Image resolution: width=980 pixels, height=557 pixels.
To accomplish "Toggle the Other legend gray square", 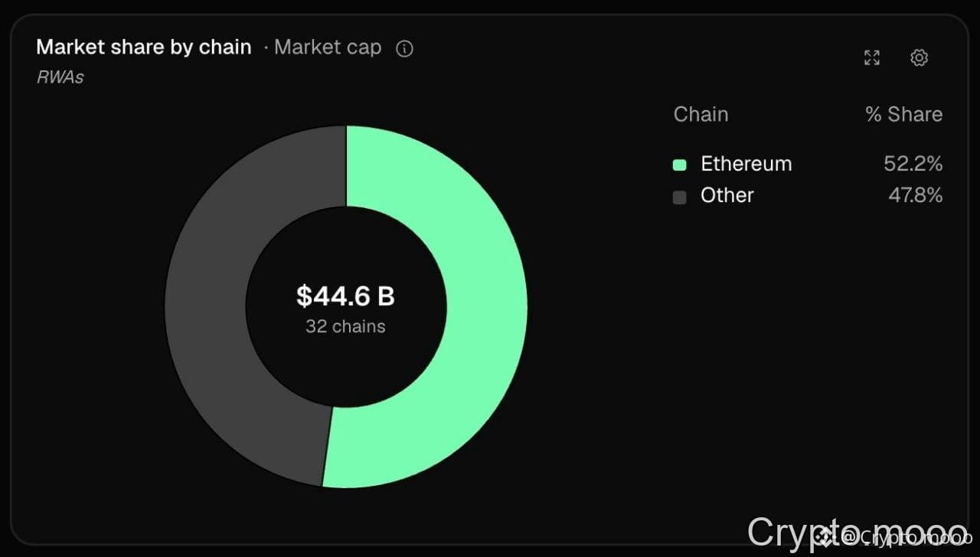I will pyautogui.click(x=679, y=197).
